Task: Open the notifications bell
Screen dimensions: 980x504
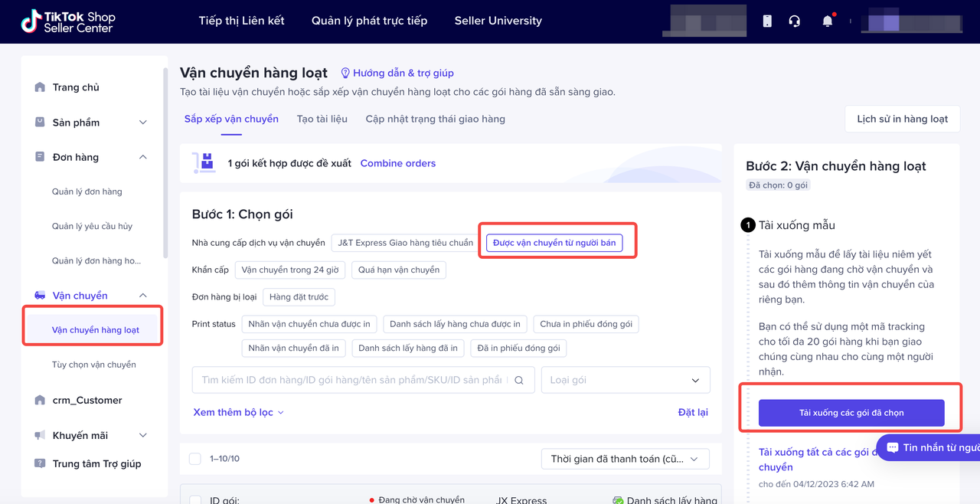Action: tap(827, 21)
